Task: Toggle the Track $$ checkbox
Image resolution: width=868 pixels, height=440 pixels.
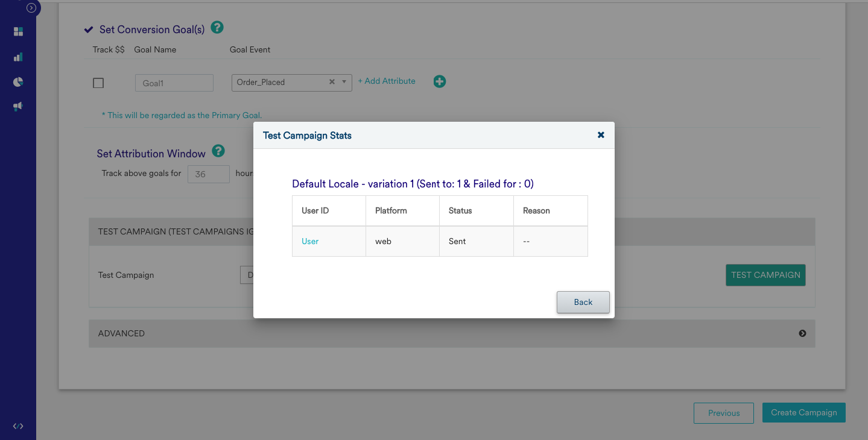Action: pyautogui.click(x=98, y=83)
